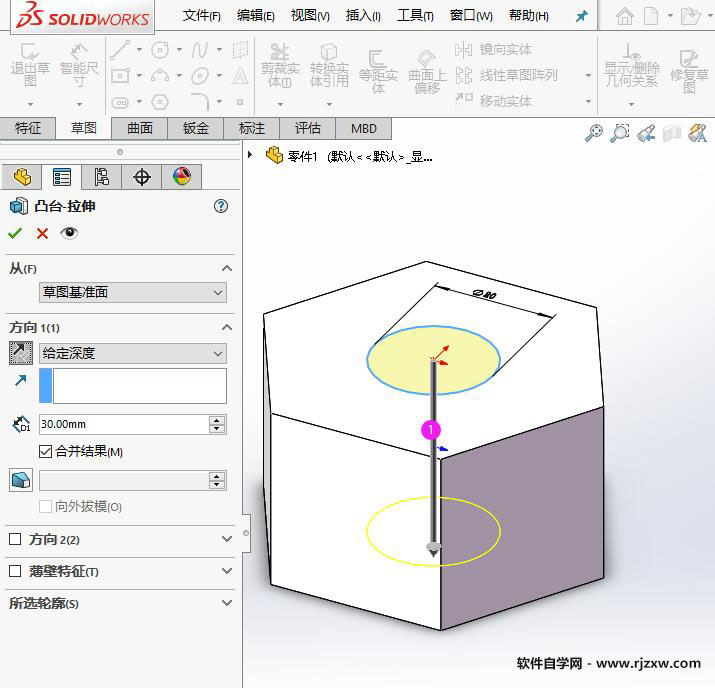This screenshot has height=688, width=715.
Task: Open the File (文件) menu
Action: pyautogui.click(x=202, y=16)
